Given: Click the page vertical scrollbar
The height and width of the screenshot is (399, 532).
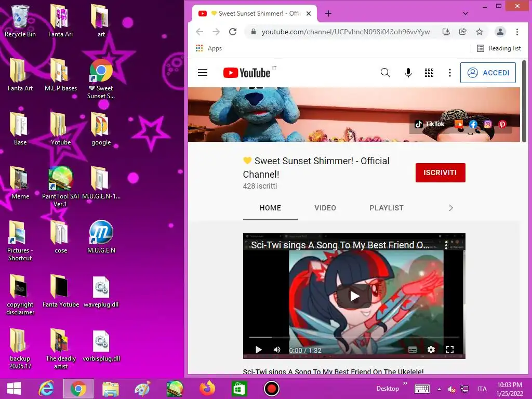Looking at the screenshot, I should (x=524, y=101).
